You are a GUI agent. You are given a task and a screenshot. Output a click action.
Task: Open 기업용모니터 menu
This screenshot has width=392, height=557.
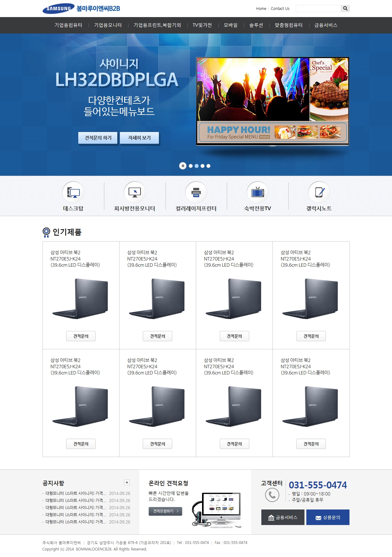point(108,25)
